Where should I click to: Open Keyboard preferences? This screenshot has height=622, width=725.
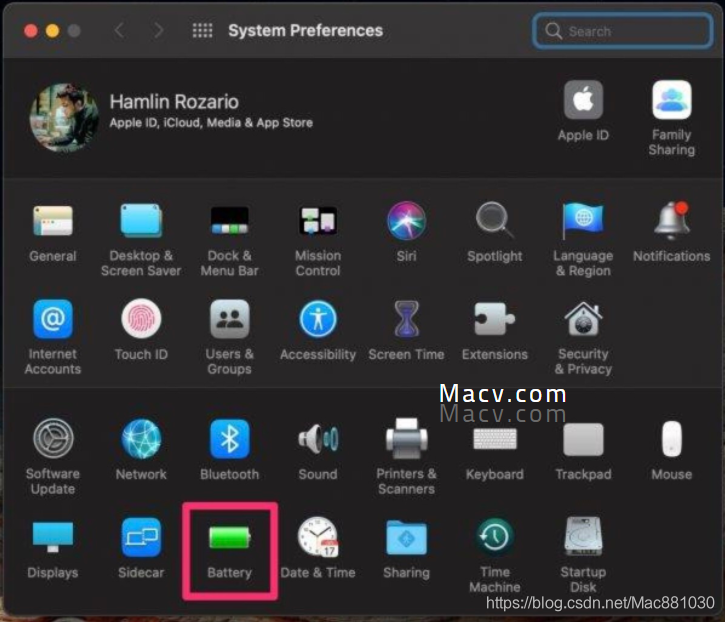pos(495,438)
